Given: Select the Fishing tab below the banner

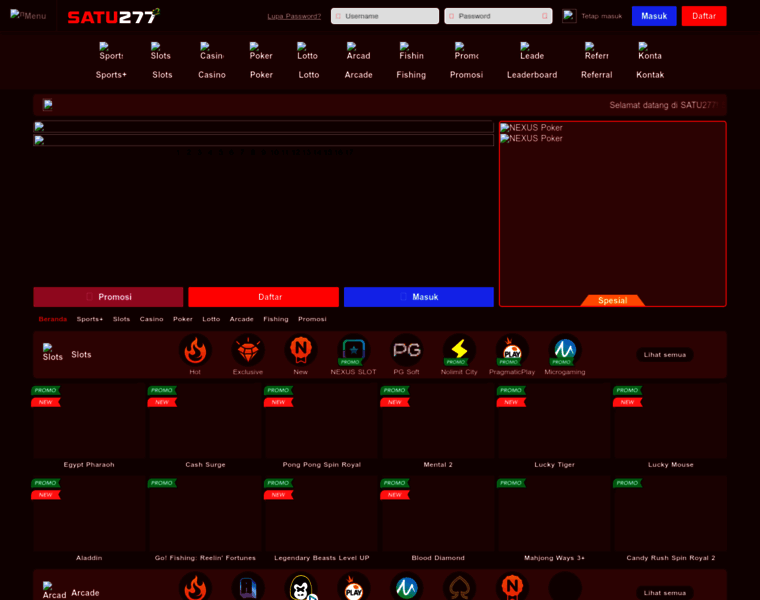Looking at the screenshot, I should click(276, 319).
